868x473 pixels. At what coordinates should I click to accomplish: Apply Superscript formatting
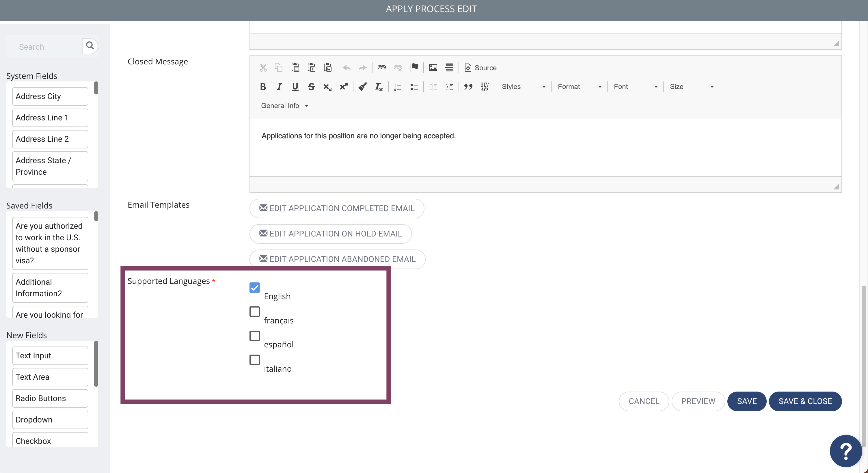[344, 87]
